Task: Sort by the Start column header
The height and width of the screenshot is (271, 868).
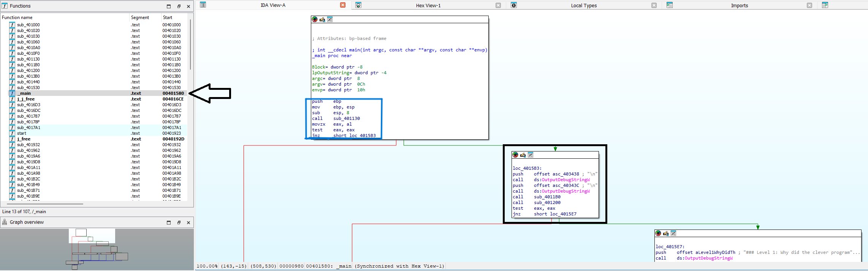Action: (174, 18)
